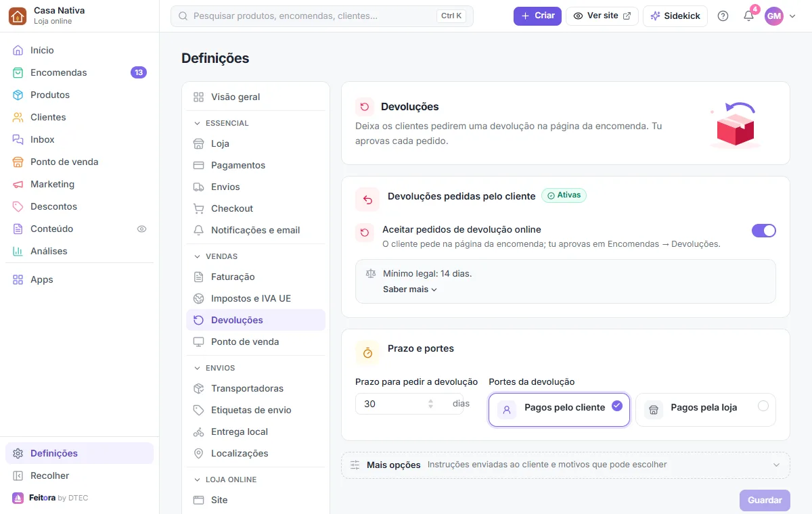Click the Visão geral grid icon
The image size is (812, 514).
coord(198,97)
